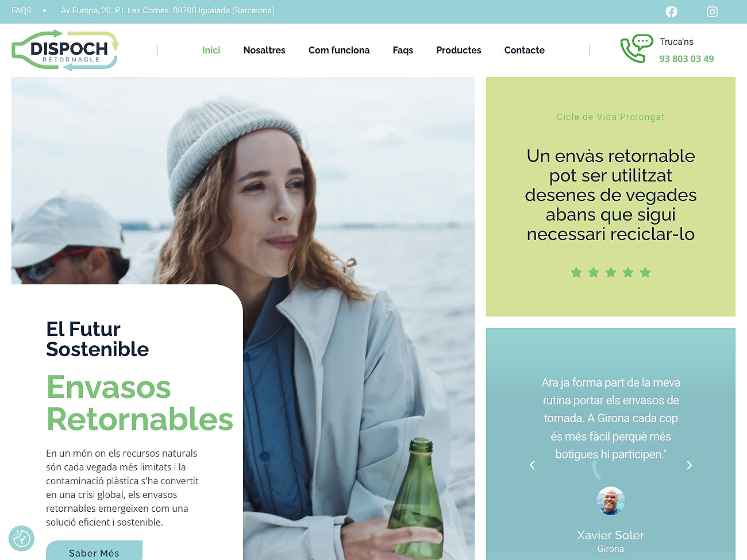Click the Saber Més button
Viewport: 747px width, 560px height.
coord(94,550)
